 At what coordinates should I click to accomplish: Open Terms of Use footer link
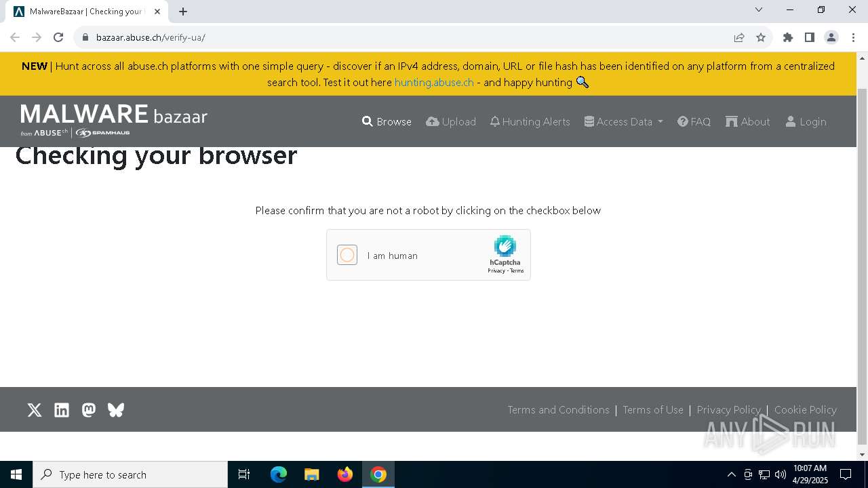[653, 409]
